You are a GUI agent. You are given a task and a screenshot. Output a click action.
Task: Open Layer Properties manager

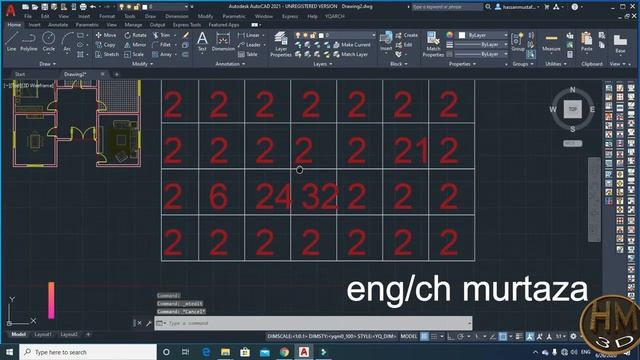pyautogui.click(x=281, y=44)
